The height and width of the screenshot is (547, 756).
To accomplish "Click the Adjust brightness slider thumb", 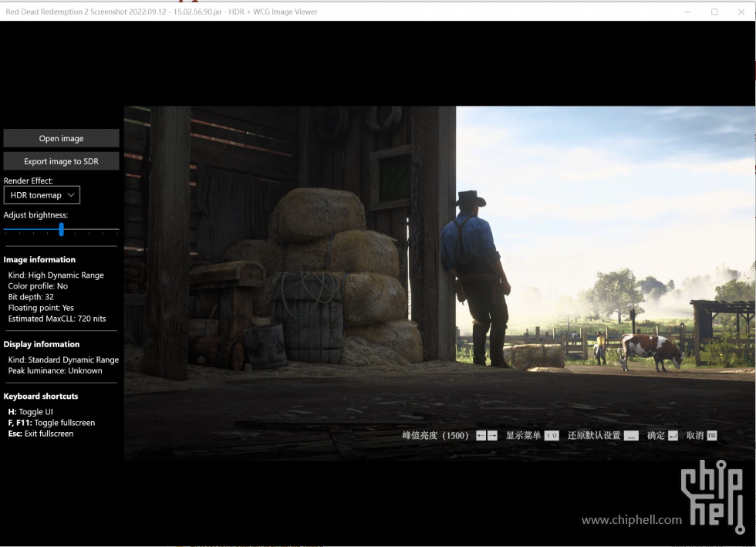I will pos(61,230).
